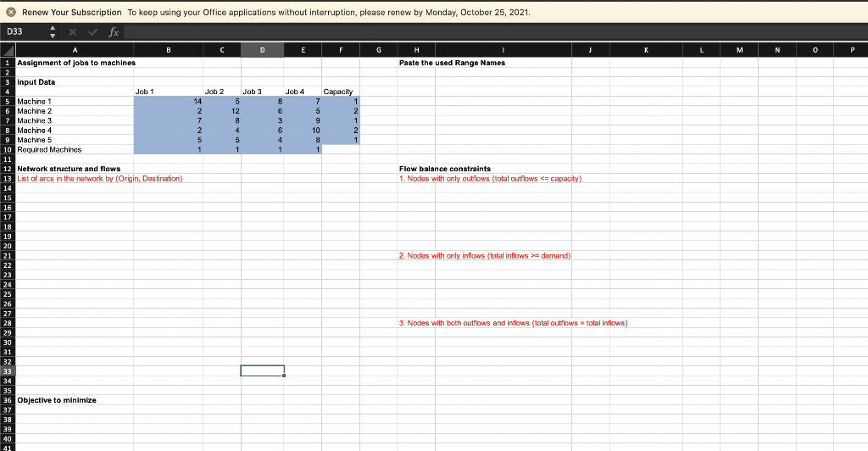The height and width of the screenshot is (451, 868).
Task: Select the 'Machine 4' label cell
Action: pyautogui.click(x=75, y=131)
